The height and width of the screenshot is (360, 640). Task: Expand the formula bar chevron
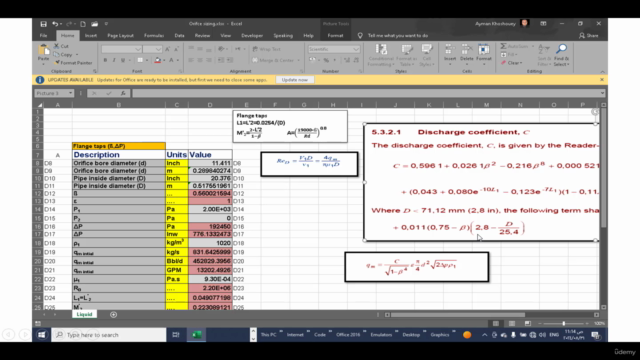(602, 93)
